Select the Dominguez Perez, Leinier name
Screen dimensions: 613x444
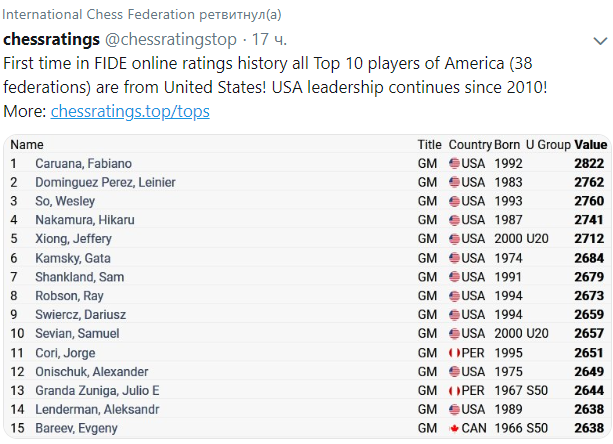tap(105, 183)
